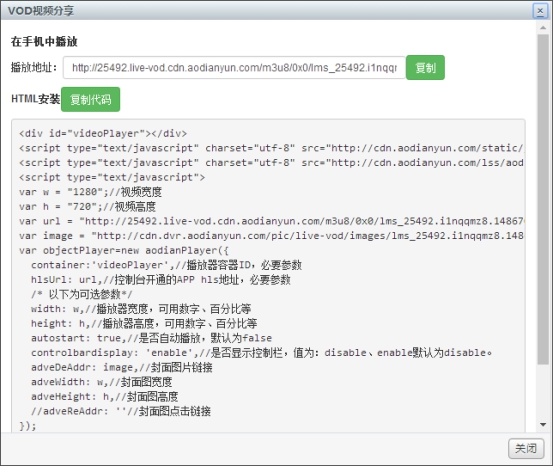Click the 在手机中播放 heading

tap(44, 41)
